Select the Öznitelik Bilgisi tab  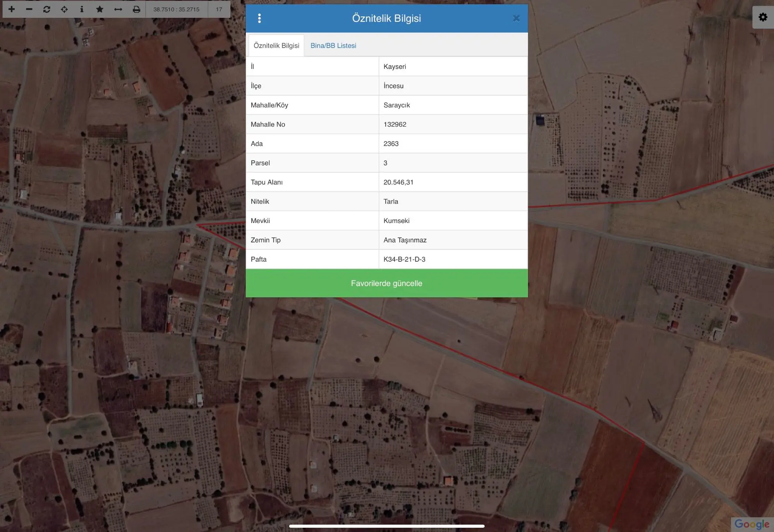(x=276, y=45)
